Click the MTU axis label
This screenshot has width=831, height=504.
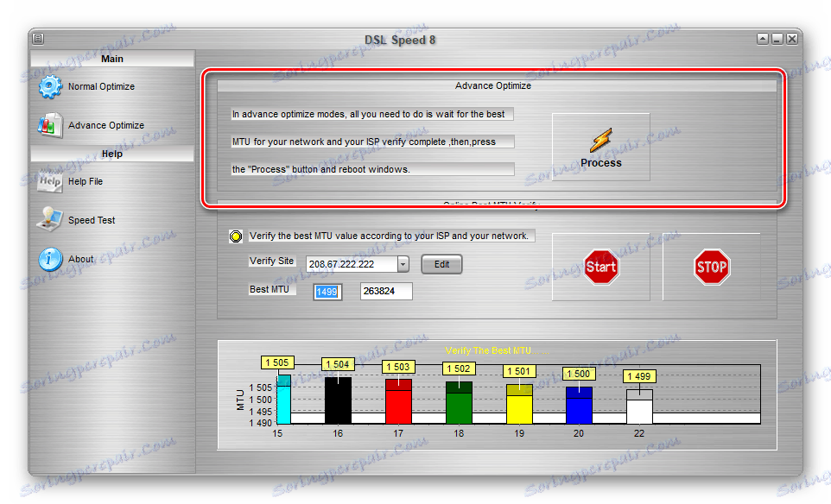tap(240, 400)
